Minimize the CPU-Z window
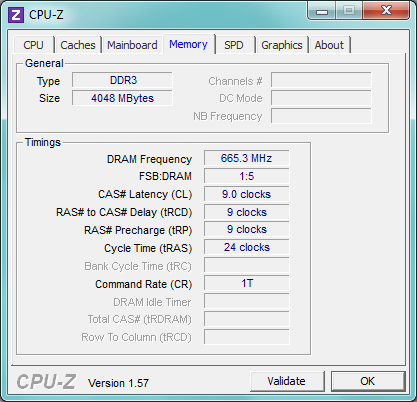The width and height of the screenshot is (417, 402). pos(322,11)
